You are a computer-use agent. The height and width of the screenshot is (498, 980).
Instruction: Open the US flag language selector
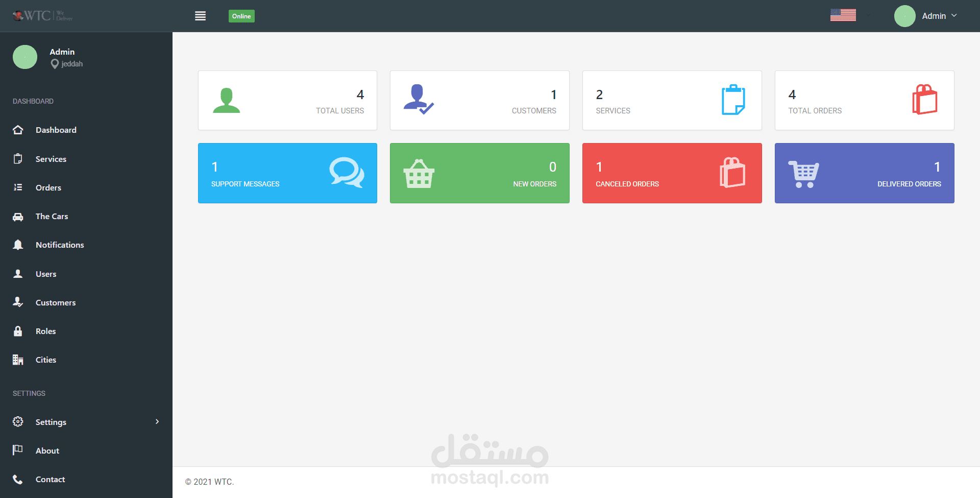pyautogui.click(x=843, y=15)
